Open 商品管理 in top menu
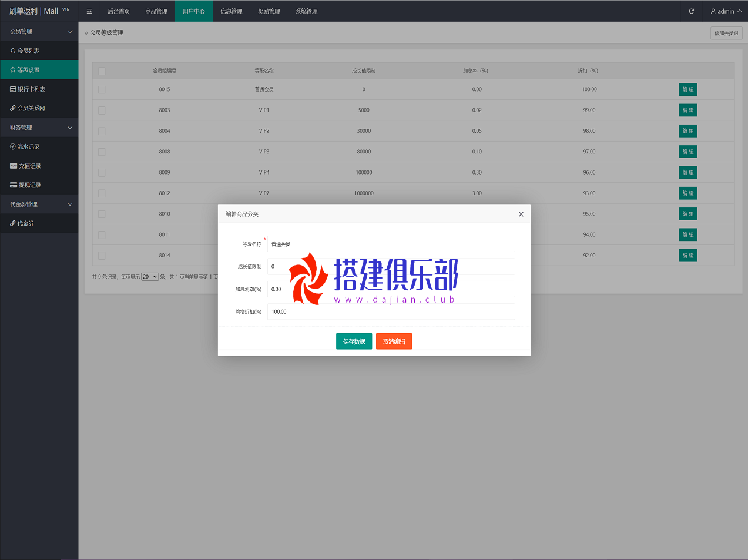 coord(156,11)
